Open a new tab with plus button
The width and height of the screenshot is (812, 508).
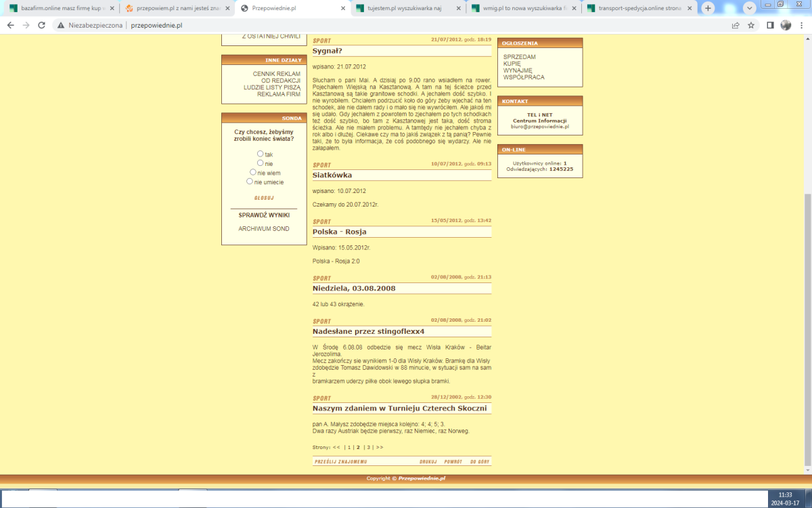click(708, 8)
